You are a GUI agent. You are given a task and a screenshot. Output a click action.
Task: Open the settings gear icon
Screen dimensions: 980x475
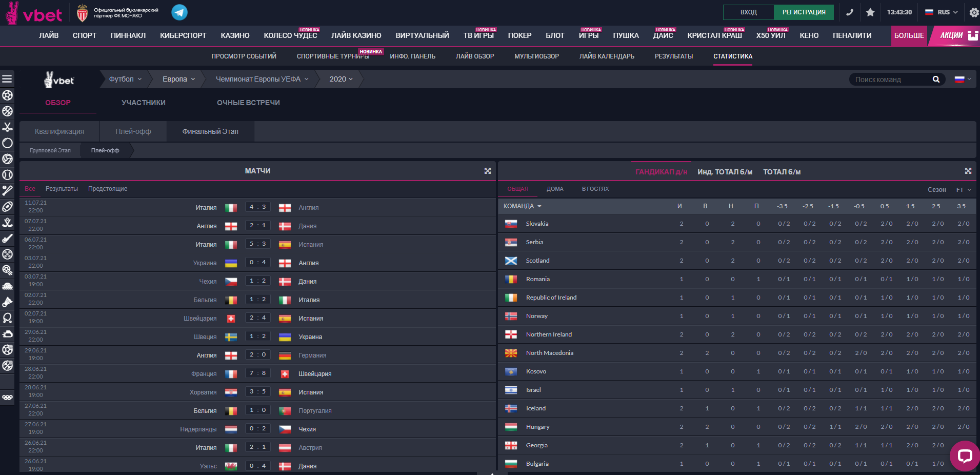click(974, 12)
